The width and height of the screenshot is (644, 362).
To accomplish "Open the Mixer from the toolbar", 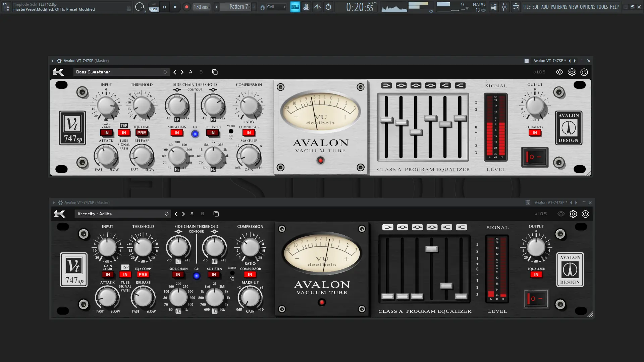I will (x=505, y=7).
